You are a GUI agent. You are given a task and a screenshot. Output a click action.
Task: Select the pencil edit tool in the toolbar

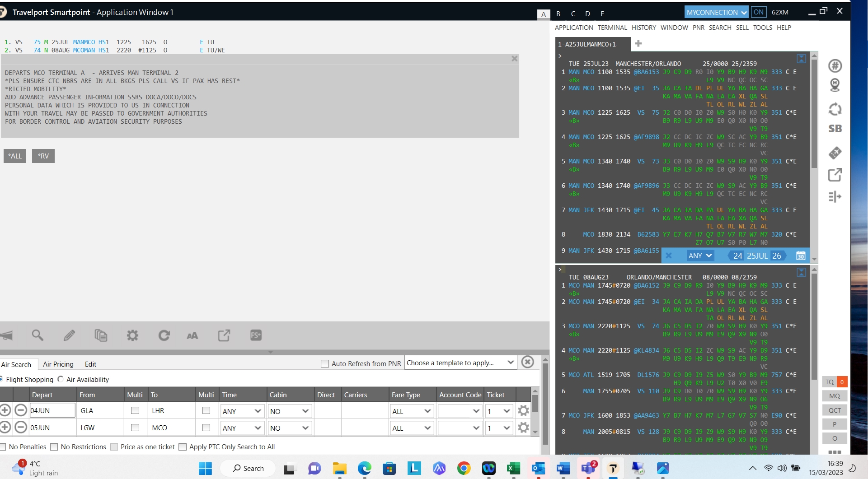coord(69,335)
